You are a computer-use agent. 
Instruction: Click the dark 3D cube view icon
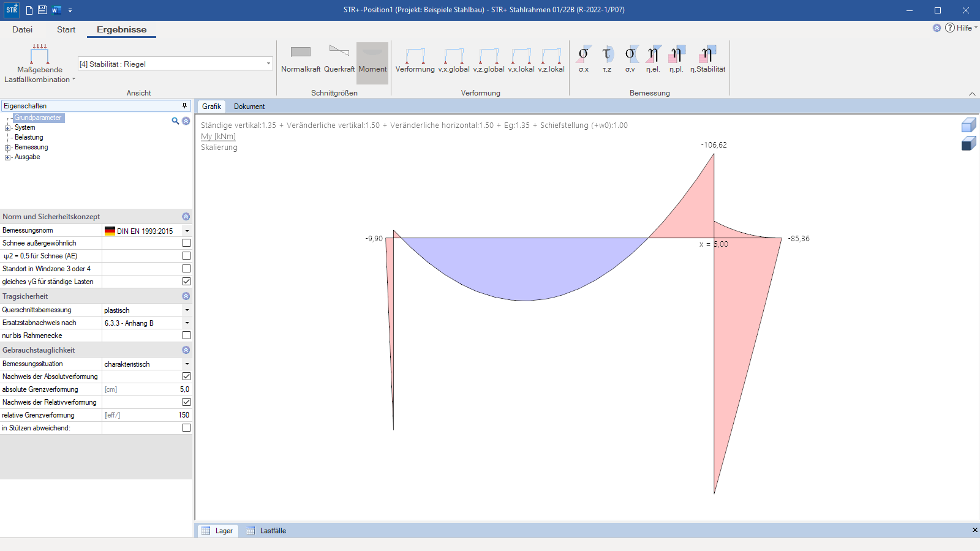pyautogui.click(x=969, y=144)
